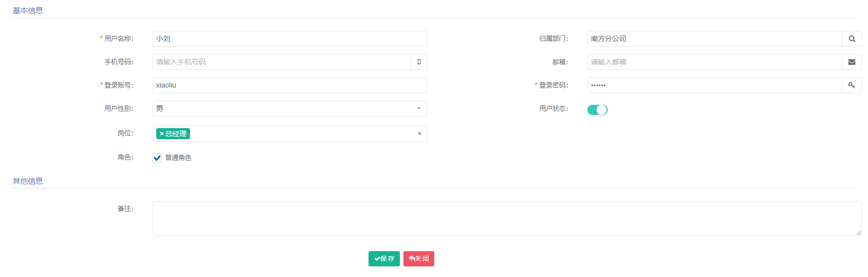
Task: Click the resize grip of 备注 textarea
Action: tap(858, 233)
